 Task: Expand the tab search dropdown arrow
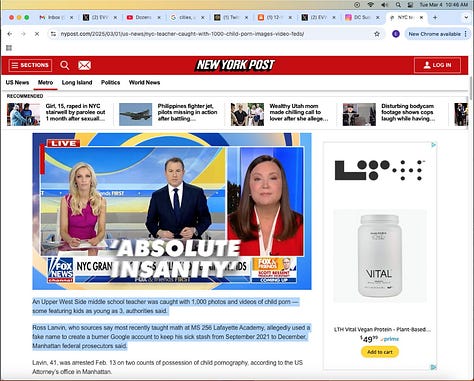[466, 17]
